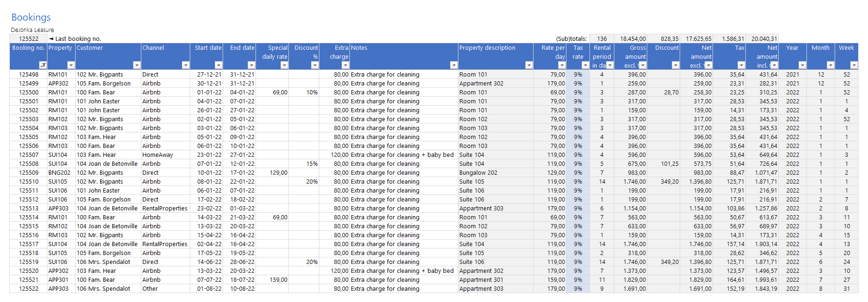Open the active filter on Booking no. column
The height and width of the screenshot is (302, 868).
click(43, 65)
